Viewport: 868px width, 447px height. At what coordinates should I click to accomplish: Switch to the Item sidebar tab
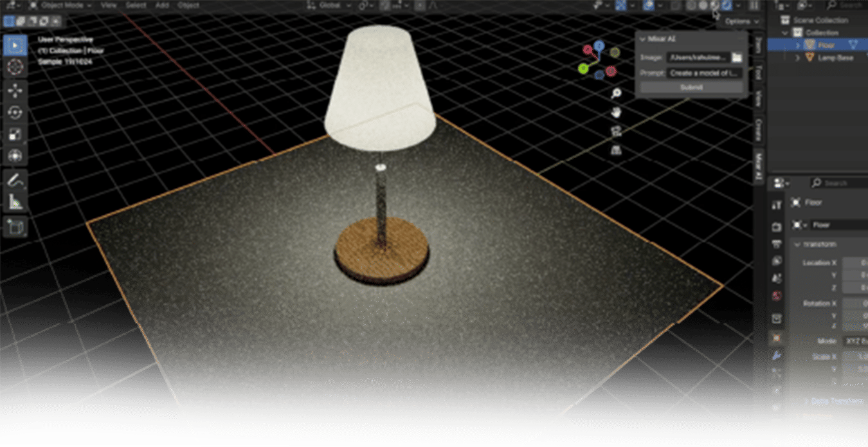coord(759,44)
